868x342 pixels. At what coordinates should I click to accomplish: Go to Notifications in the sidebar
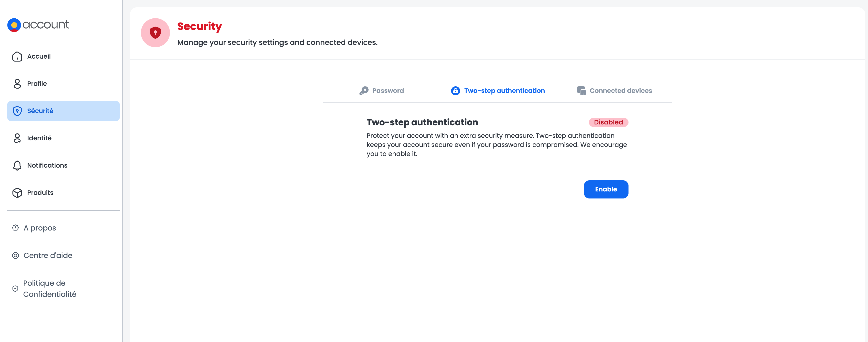coord(47,166)
